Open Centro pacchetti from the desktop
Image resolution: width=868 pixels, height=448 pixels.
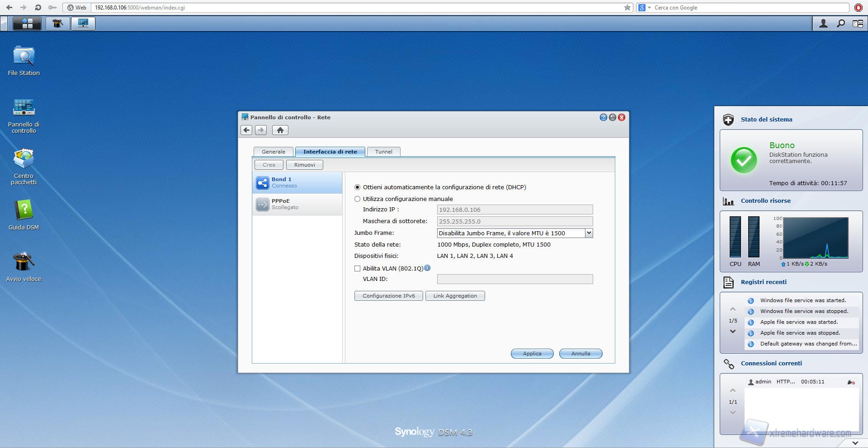(24, 159)
